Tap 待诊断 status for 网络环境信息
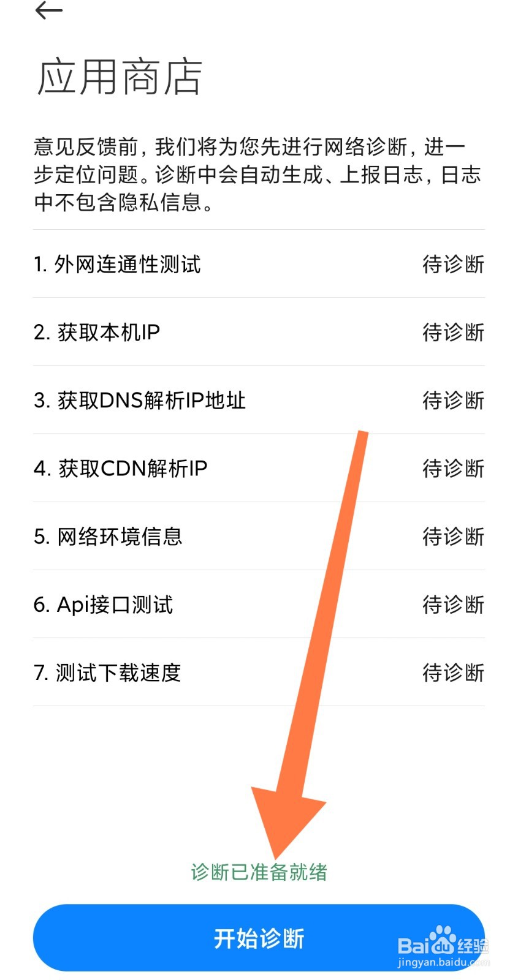 click(x=453, y=537)
